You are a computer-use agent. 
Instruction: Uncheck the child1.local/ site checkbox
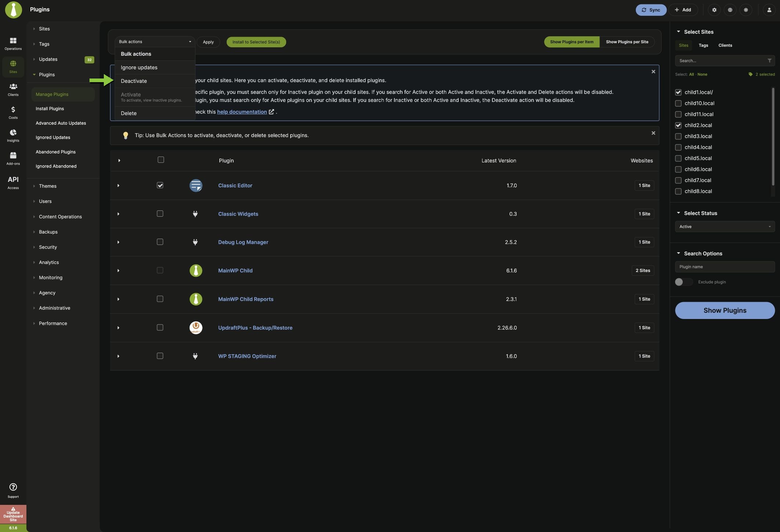click(678, 92)
